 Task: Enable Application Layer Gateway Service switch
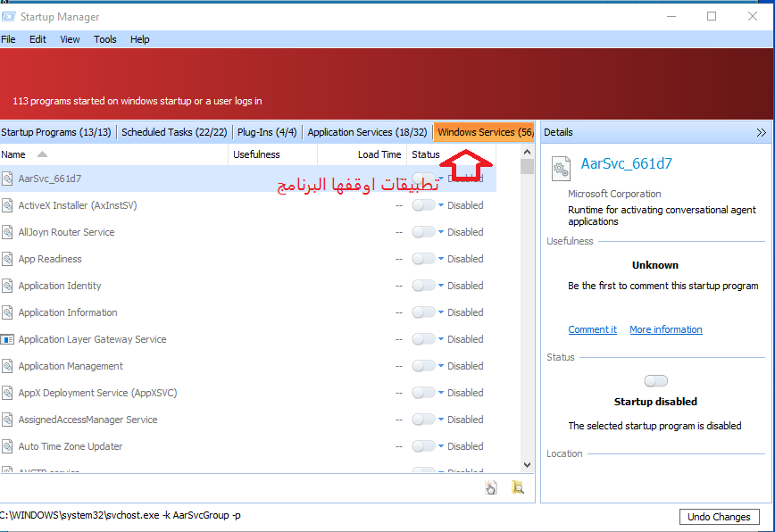point(423,339)
